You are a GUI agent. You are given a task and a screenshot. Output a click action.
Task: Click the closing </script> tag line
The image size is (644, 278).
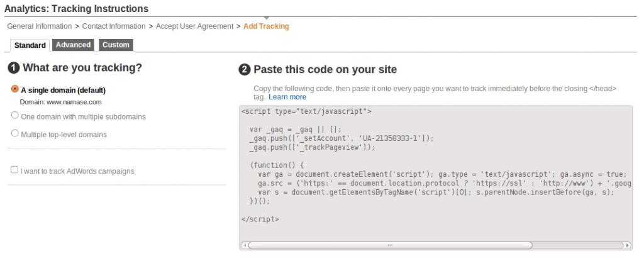click(260, 219)
